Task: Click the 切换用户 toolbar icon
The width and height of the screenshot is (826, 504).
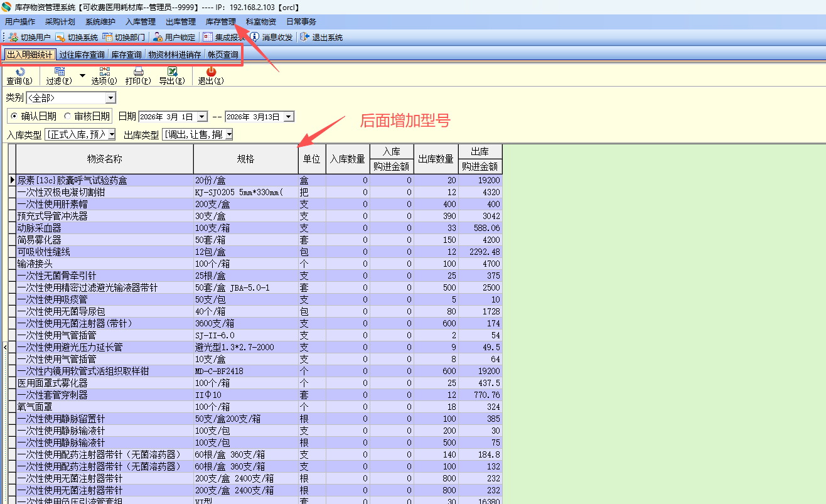Action: point(13,37)
